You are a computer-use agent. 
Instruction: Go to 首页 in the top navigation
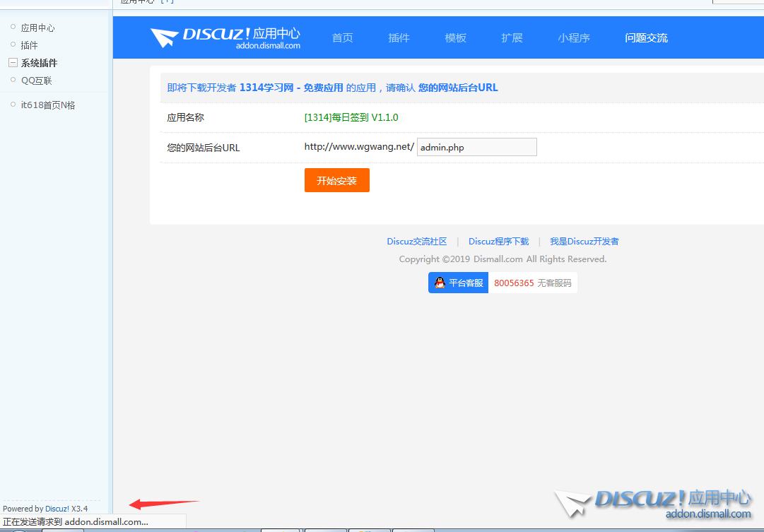tap(342, 38)
